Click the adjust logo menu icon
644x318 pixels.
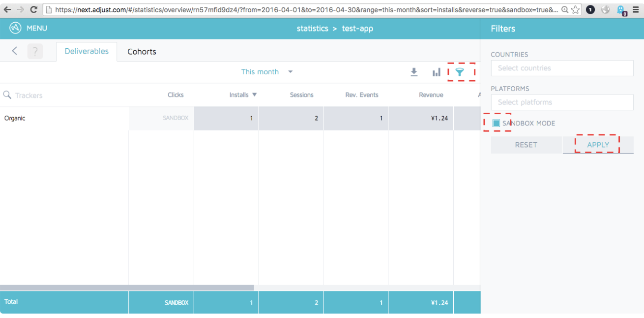pyautogui.click(x=16, y=29)
